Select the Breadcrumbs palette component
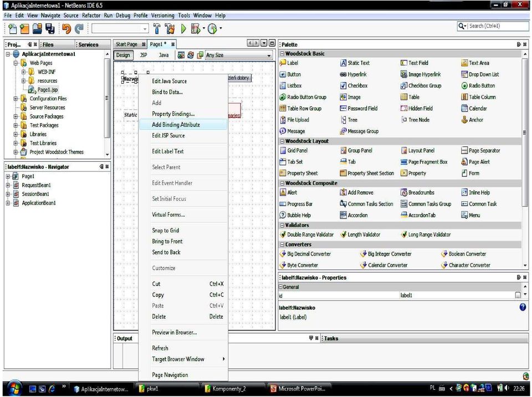The width and height of the screenshot is (532, 397). click(418, 192)
